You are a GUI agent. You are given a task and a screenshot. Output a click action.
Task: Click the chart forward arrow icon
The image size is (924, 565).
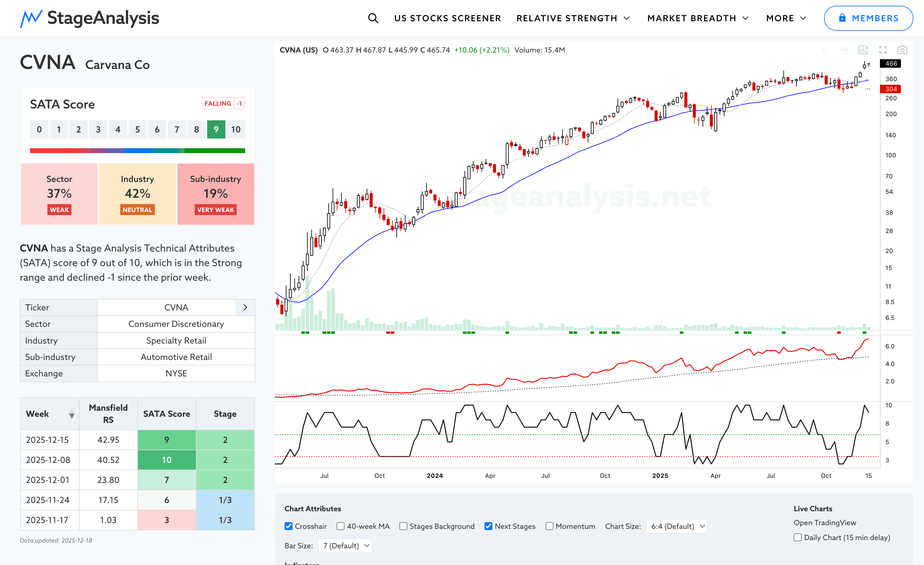(844, 50)
